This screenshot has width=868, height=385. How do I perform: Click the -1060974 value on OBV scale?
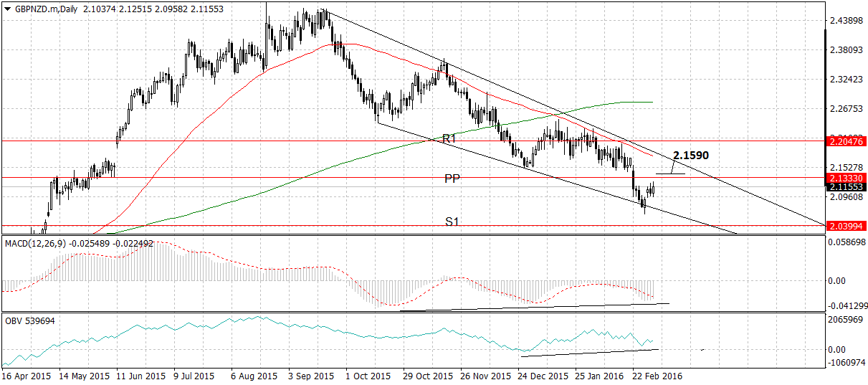[845, 362]
